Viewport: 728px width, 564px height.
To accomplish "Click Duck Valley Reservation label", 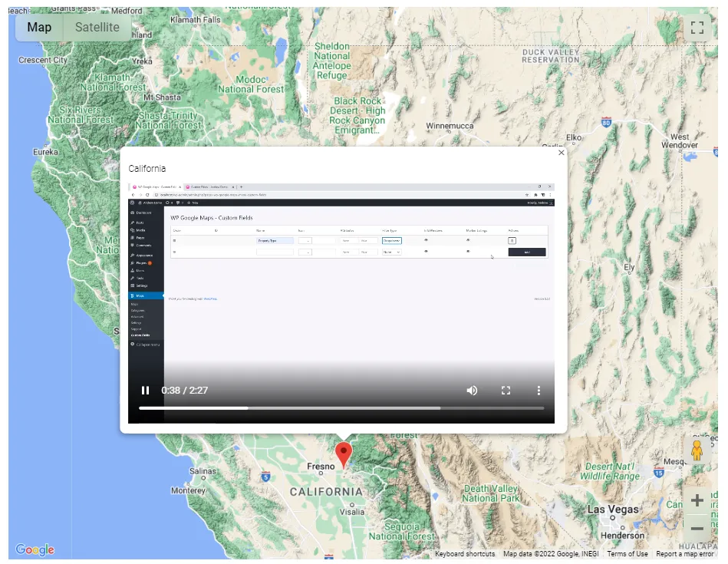I will coord(551,56).
